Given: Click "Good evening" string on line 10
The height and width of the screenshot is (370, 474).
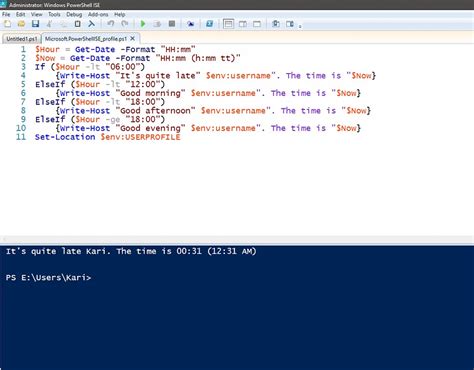Looking at the screenshot, I should coord(150,128).
